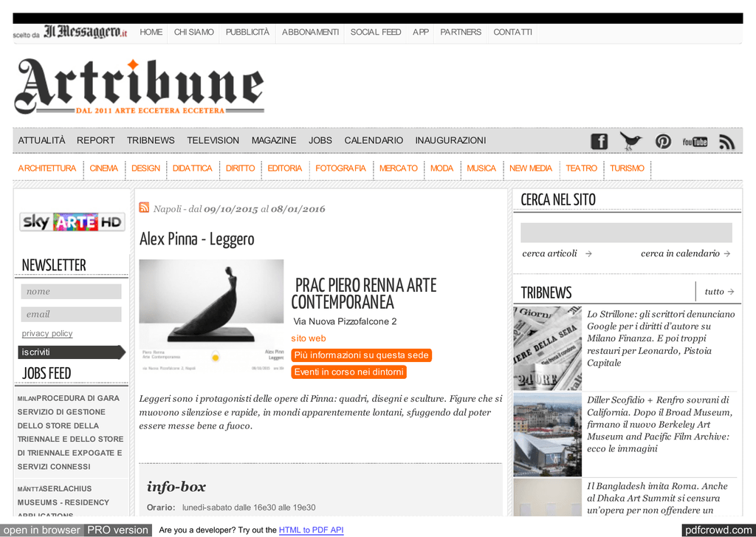Click Eventi in corso nei dintorni
The image size is (756, 537).
[x=348, y=372]
